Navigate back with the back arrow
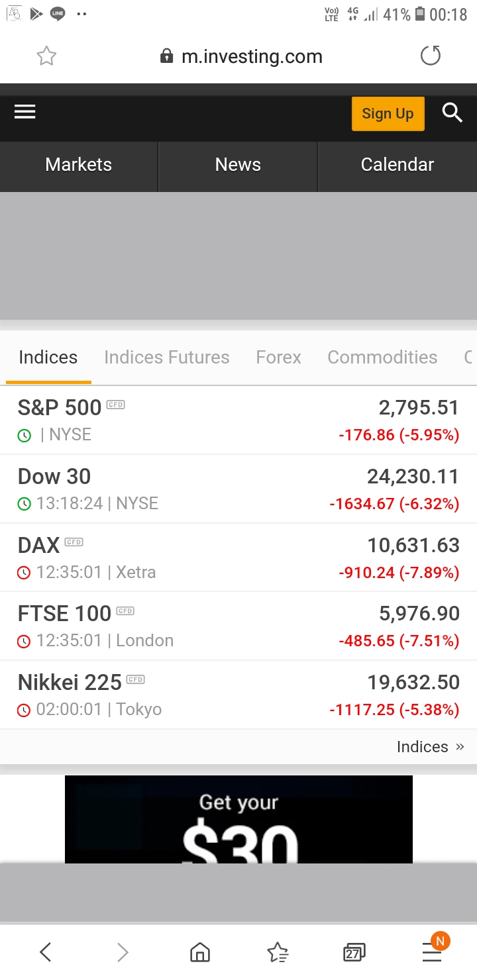The height and width of the screenshot is (980, 477). pos(45,952)
